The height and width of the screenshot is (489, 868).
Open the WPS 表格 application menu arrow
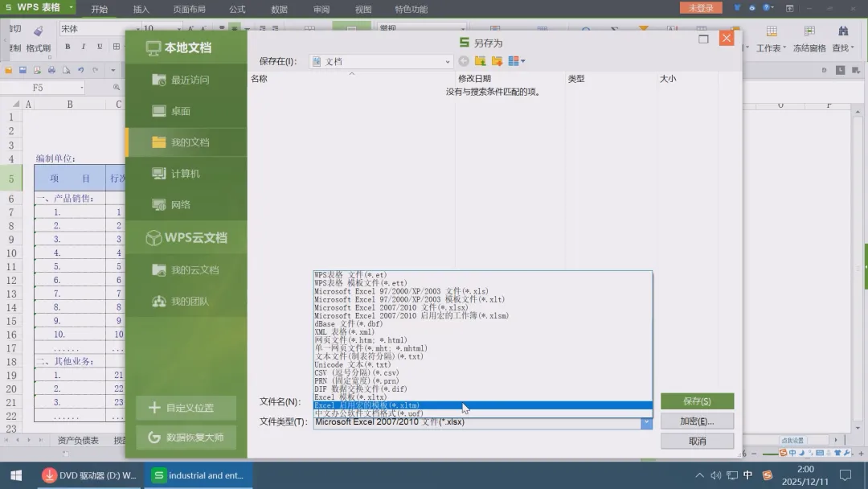[x=71, y=7]
